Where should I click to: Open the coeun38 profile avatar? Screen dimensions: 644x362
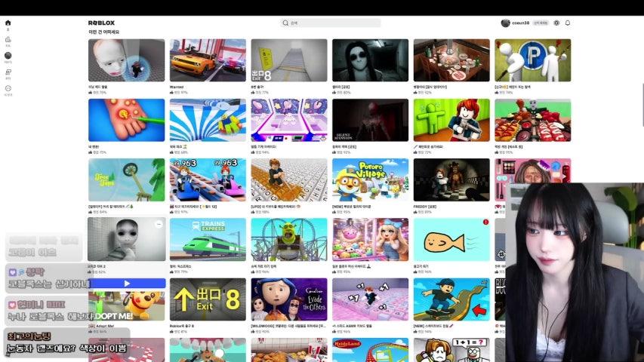pyautogui.click(x=506, y=23)
